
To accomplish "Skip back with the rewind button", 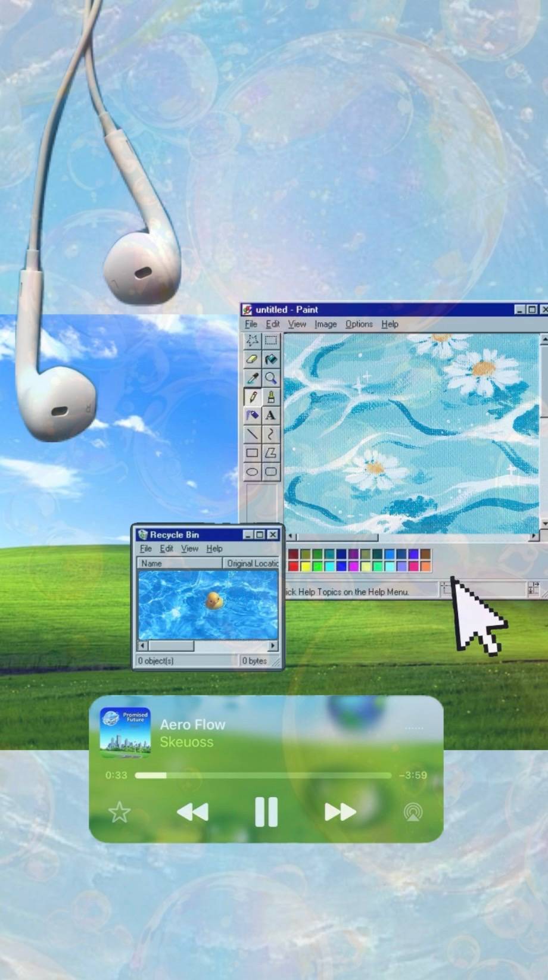I will (x=192, y=812).
